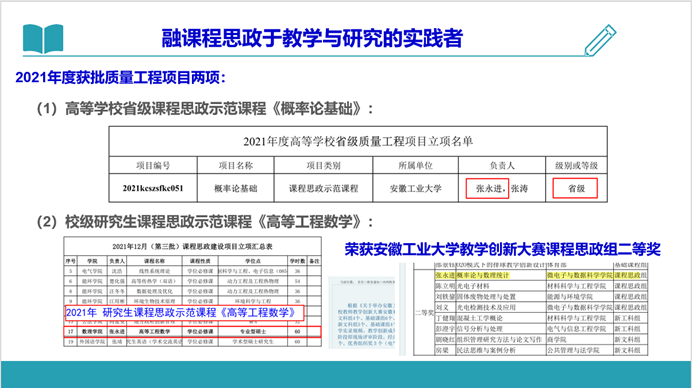Click the pencil icon beside the title

tap(600, 40)
